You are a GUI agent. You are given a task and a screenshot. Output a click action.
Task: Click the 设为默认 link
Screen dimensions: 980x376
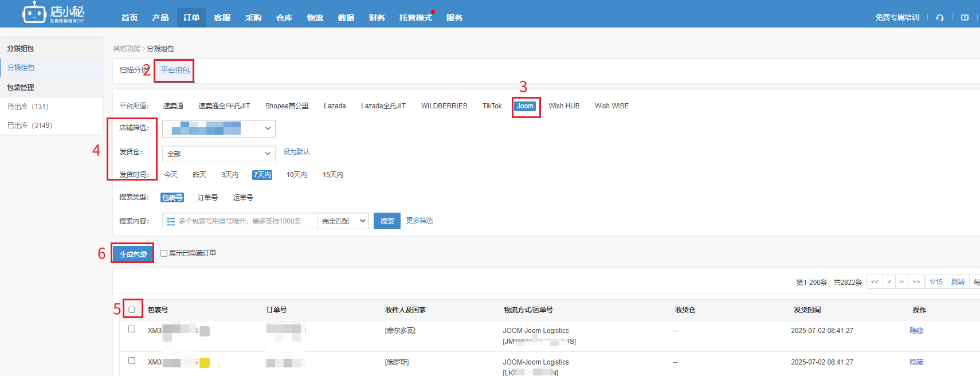[296, 152]
